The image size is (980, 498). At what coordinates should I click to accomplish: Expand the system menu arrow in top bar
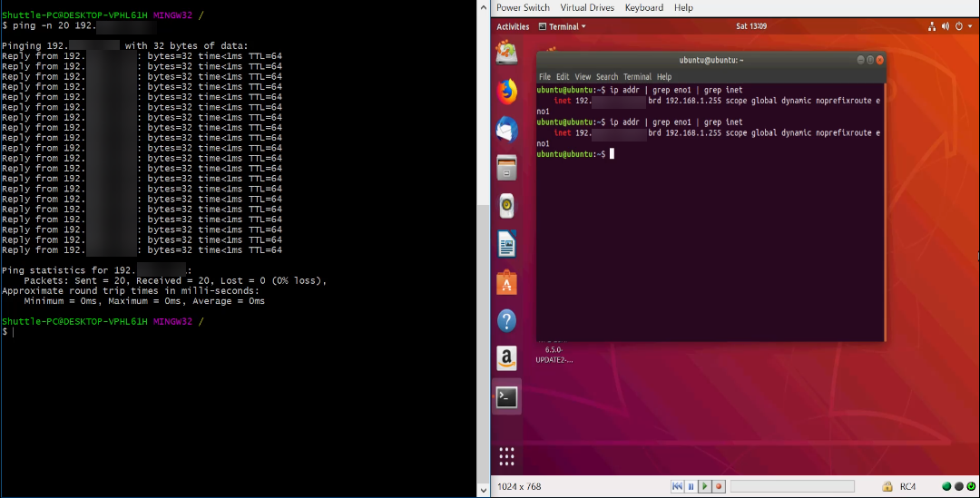coord(970,26)
